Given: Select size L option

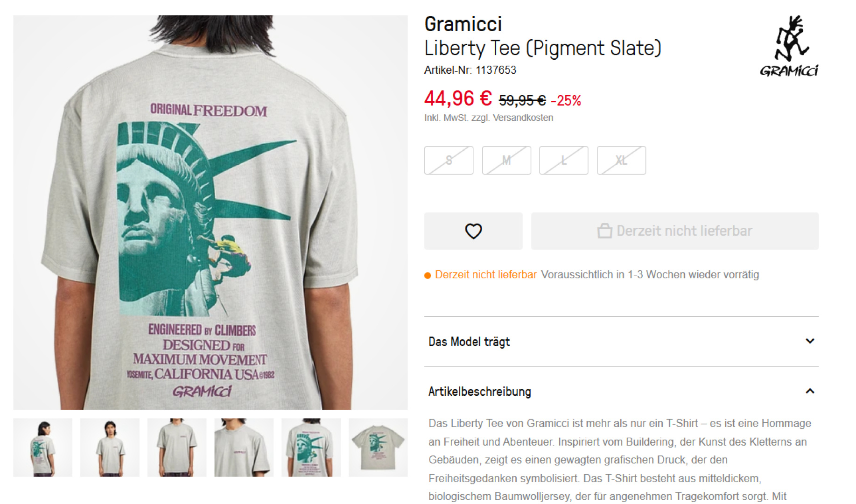Looking at the screenshot, I should tap(563, 161).
